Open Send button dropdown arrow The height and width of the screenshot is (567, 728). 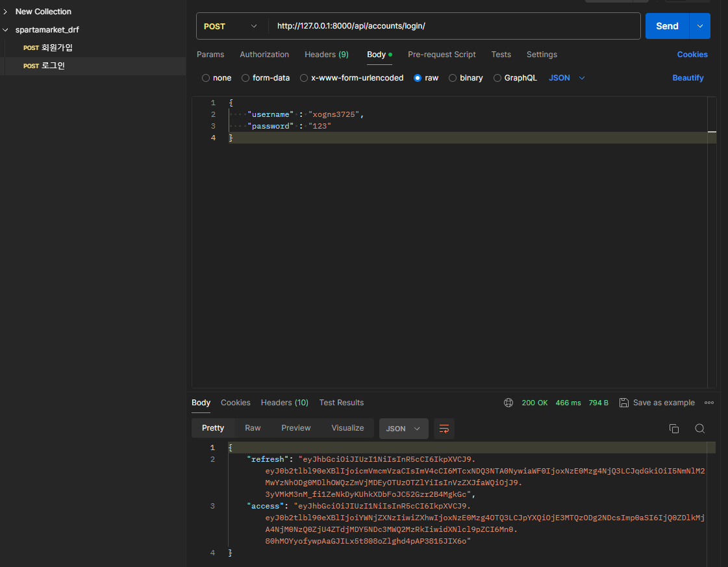699,26
